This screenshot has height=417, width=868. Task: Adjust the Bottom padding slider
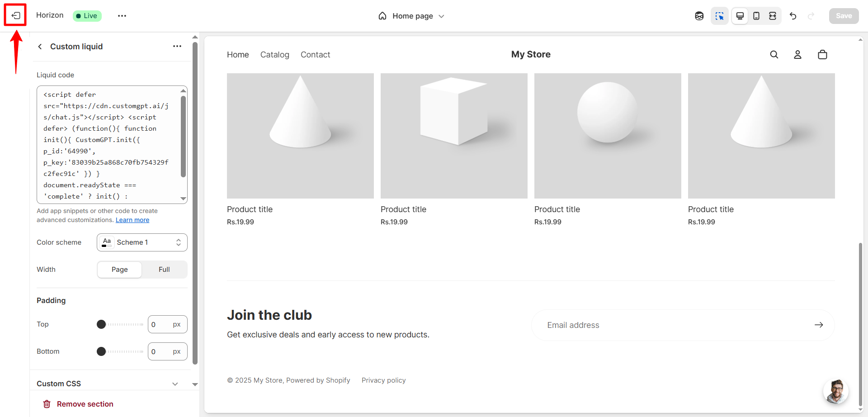[x=120, y=351]
